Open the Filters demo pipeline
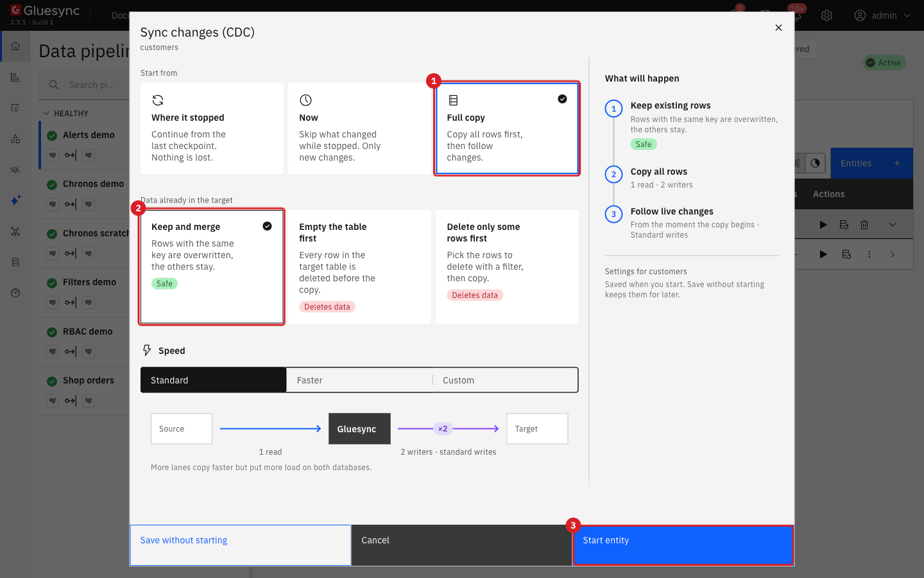 89,282
